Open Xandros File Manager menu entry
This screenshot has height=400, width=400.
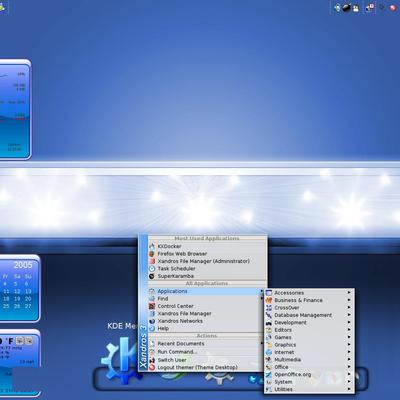[206, 314]
